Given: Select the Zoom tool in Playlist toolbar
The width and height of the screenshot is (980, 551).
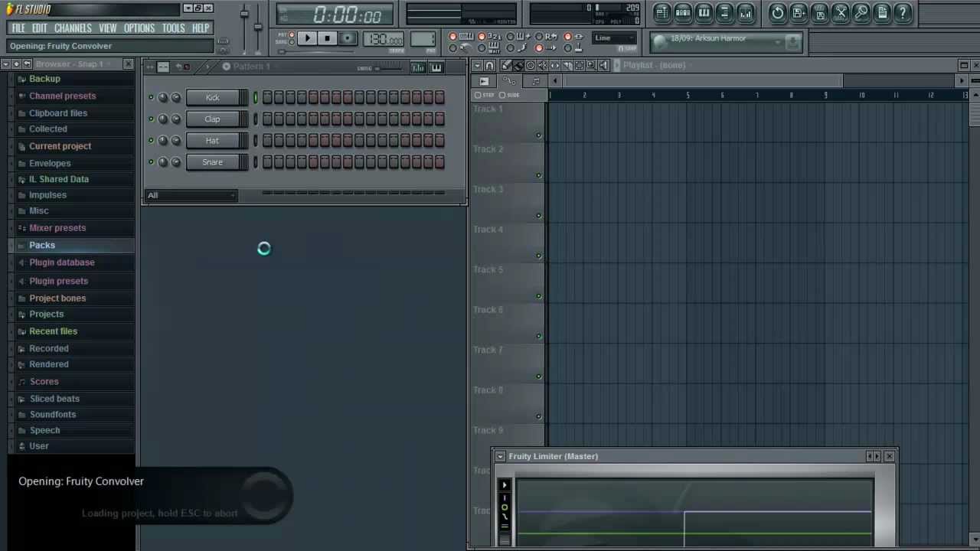Looking at the screenshot, I should click(591, 65).
